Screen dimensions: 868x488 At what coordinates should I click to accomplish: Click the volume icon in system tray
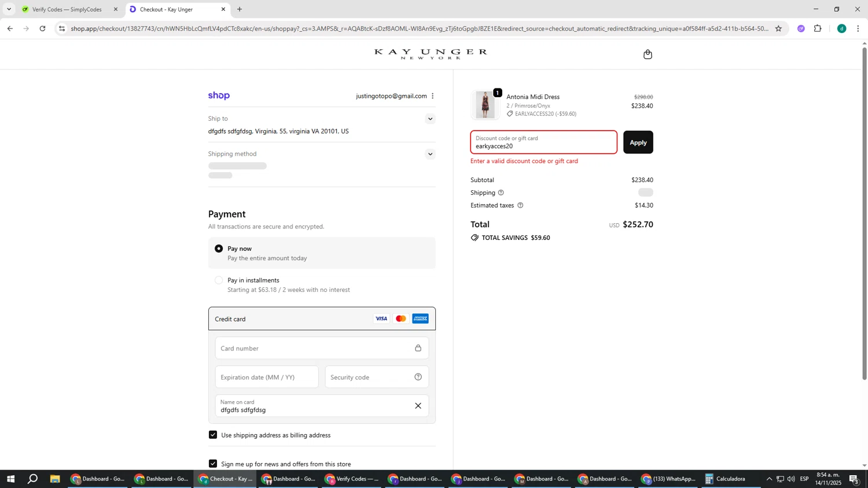[x=791, y=479]
